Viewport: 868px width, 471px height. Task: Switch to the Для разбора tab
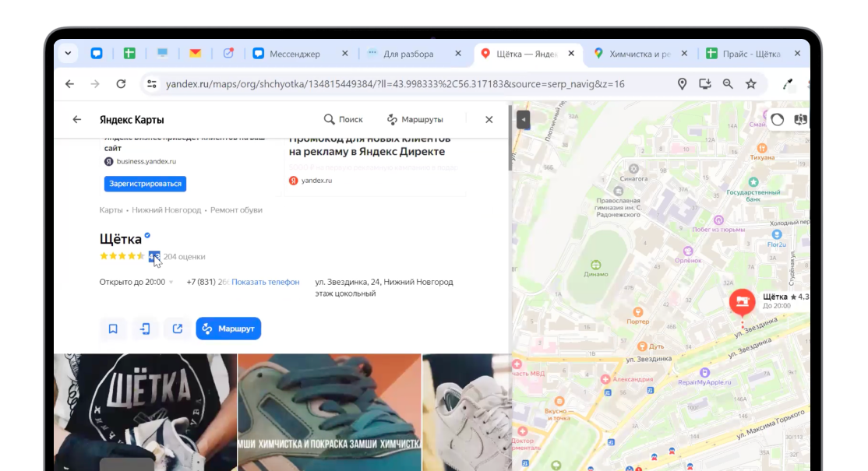coord(408,54)
